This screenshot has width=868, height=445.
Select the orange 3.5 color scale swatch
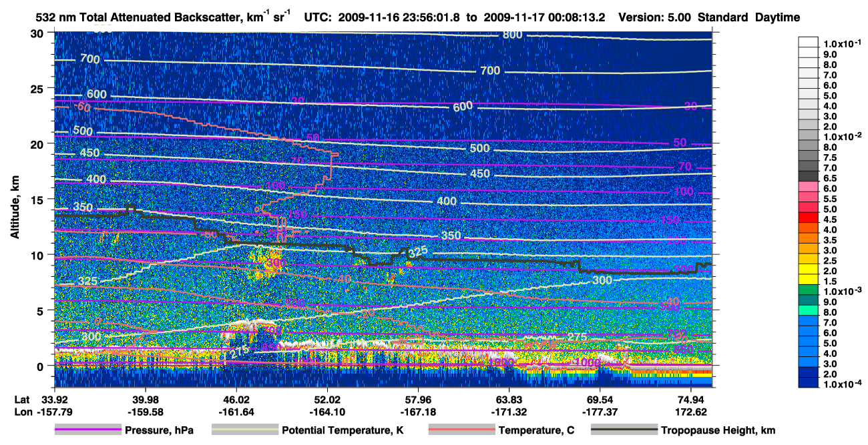tap(809, 238)
